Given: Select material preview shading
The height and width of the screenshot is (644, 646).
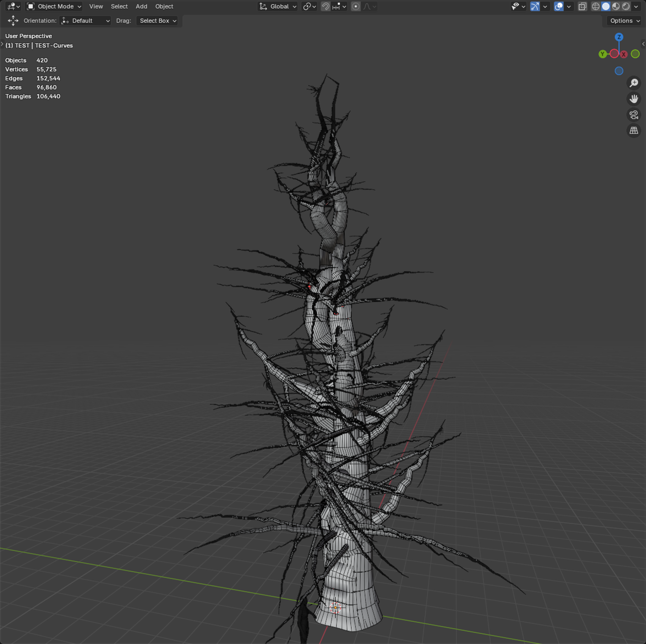Looking at the screenshot, I should pyautogui.click(x=616, y=6).
